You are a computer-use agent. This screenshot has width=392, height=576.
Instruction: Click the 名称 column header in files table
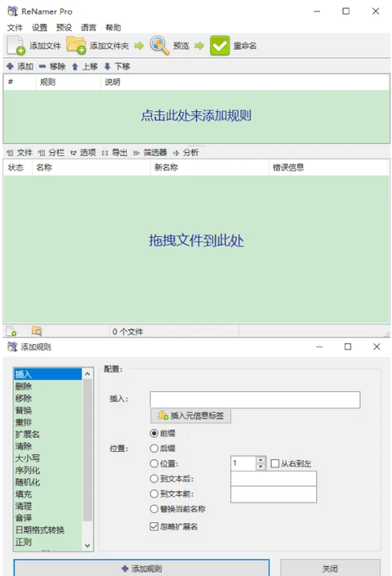91,167
